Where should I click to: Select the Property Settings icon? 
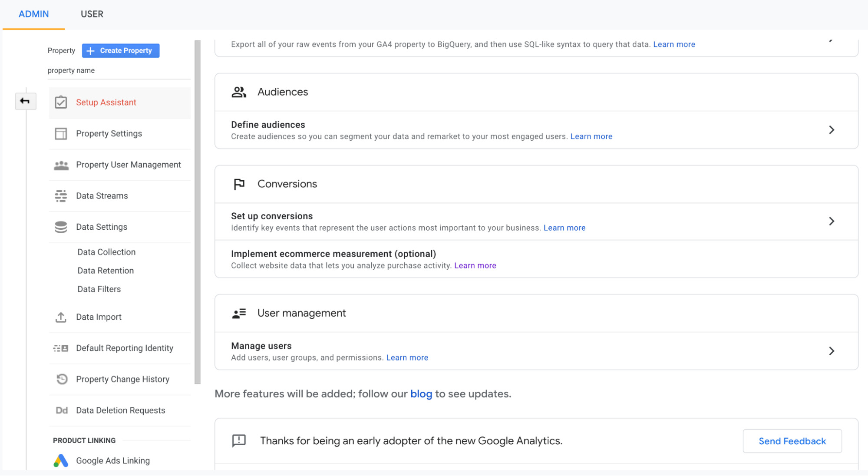tap(61, 133)
